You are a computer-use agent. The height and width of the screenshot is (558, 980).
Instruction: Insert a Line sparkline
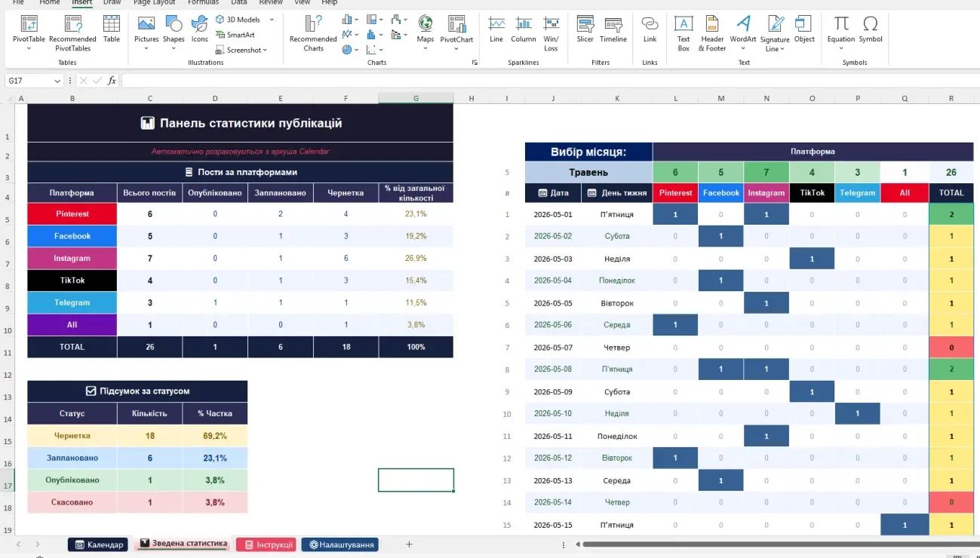(496, 29)
